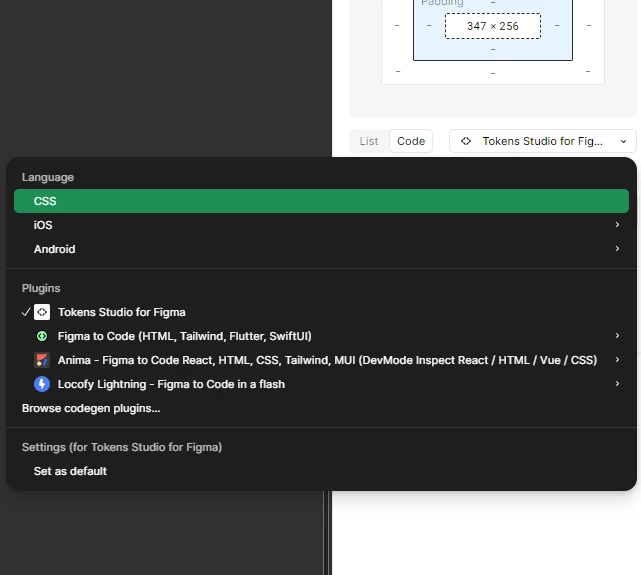The height and width of the screenshot is (575, 641).
Task: Select Locofy Lightning plugin entry
Action: point(321,384)
